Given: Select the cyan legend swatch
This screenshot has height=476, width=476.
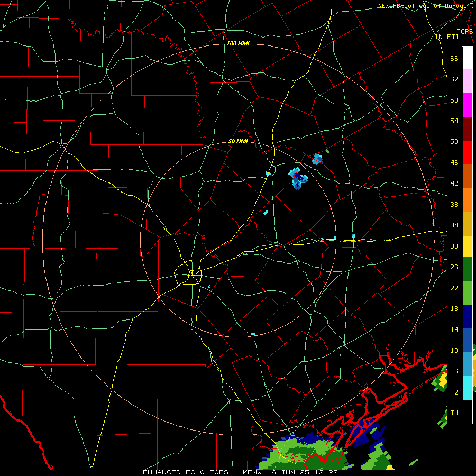Looking at the screenshot, I should click(467, 388).
